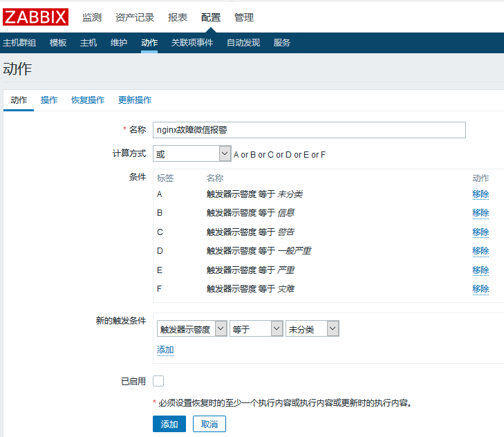
Task: Remove condition F 灾难
Action: coord(480,288)
